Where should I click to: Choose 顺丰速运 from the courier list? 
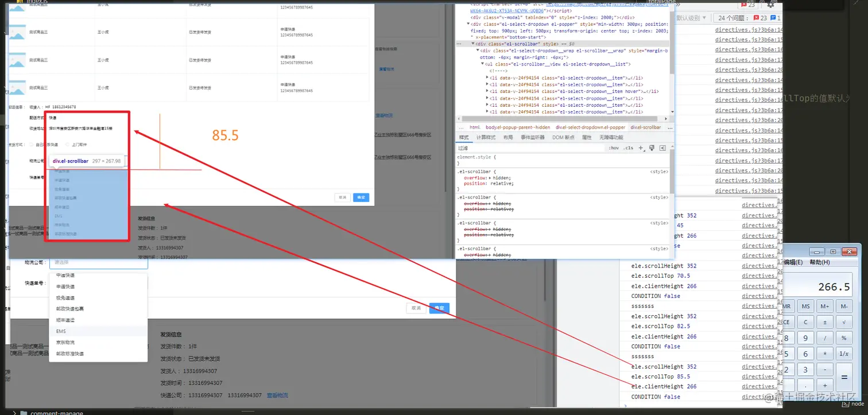click(99, 320)
